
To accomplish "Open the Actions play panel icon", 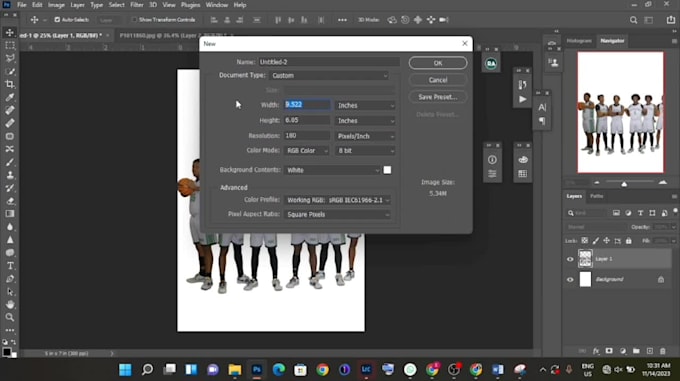I will pos(523,99).
